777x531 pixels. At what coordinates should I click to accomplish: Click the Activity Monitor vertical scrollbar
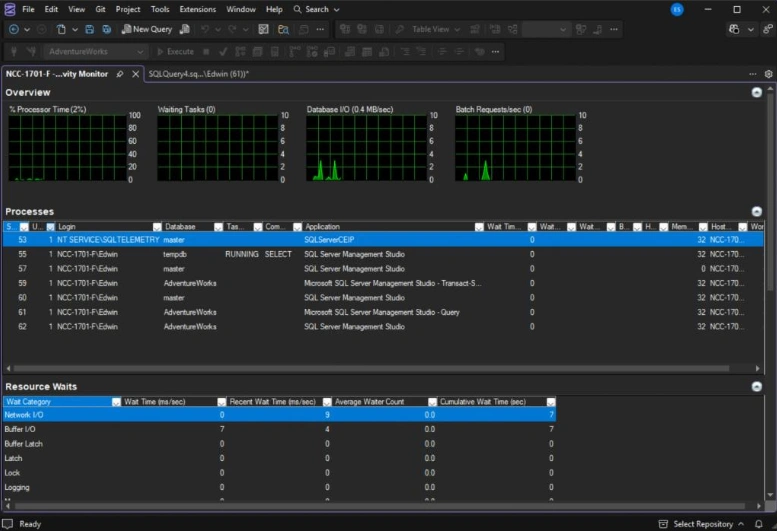click(770, 191)
